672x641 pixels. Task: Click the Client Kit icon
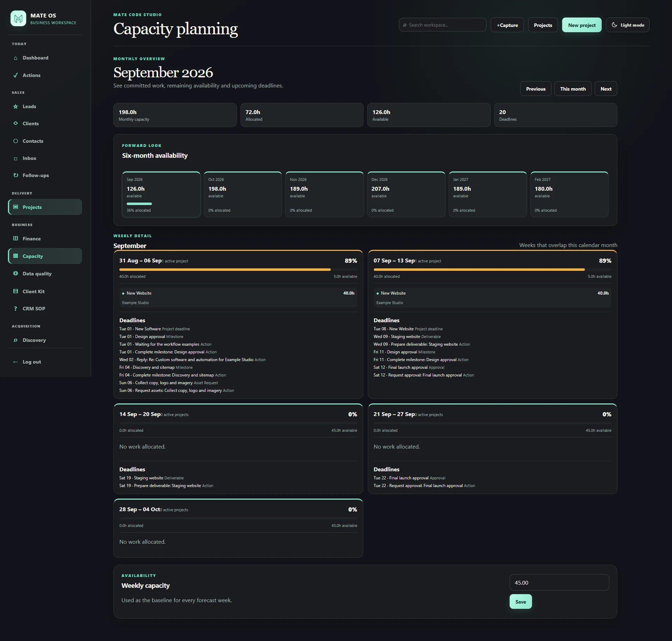pos(15,291)
